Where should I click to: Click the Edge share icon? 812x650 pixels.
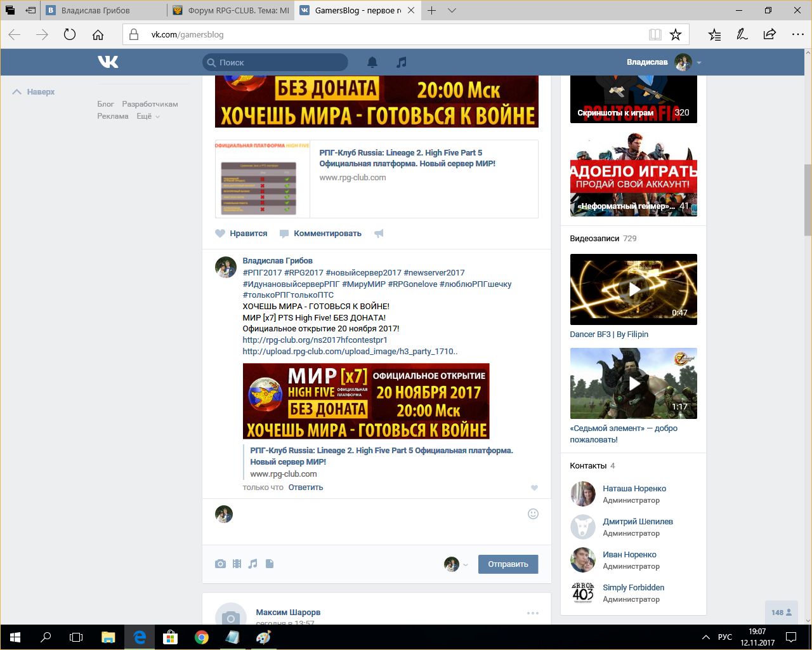[x=769, y=35]
